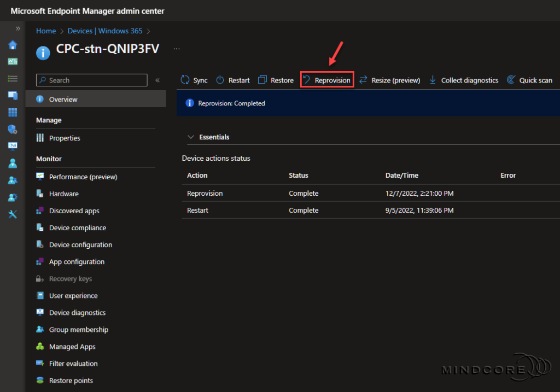Open the All services list icon
This screenshot has width=560, height=392.
tap(12, 78)
